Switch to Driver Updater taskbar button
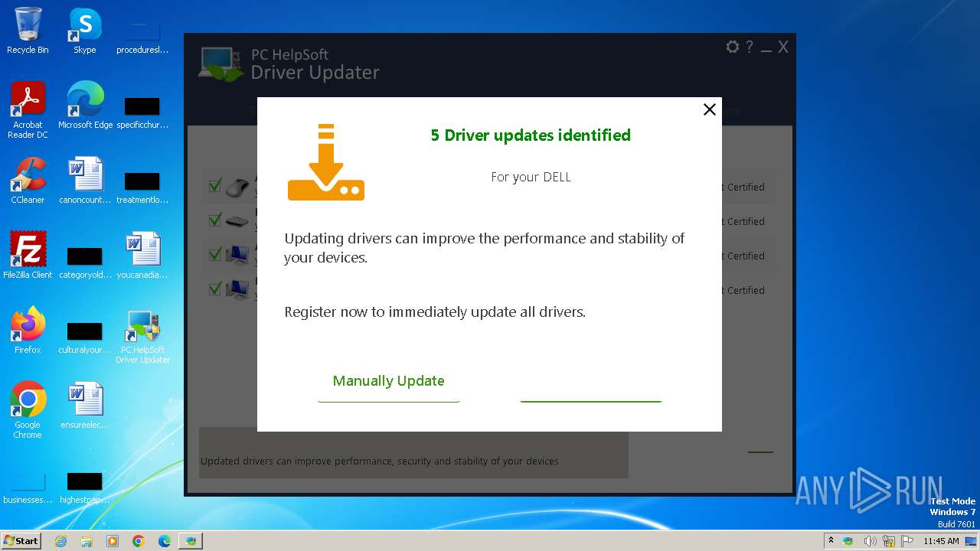Viewport: 980px width, 551px height. click(191, 541)
